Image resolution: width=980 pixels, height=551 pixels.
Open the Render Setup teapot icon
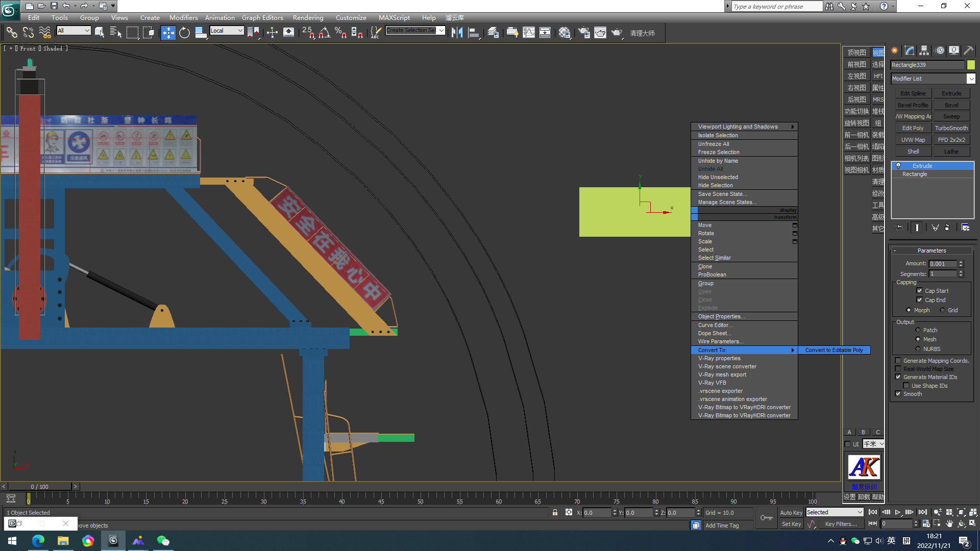tap(584, 33)
